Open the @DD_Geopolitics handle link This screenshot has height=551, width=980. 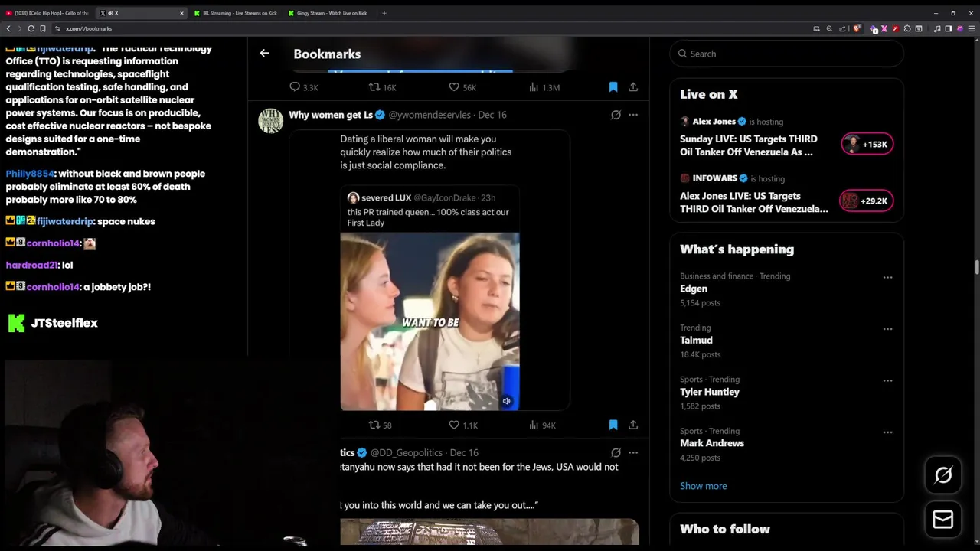[407, 452]
